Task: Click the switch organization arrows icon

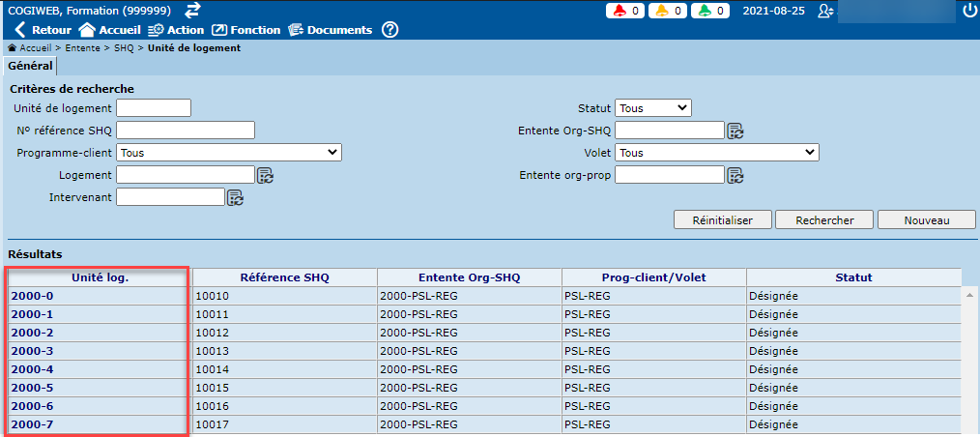Action: [x=192, y=10]
